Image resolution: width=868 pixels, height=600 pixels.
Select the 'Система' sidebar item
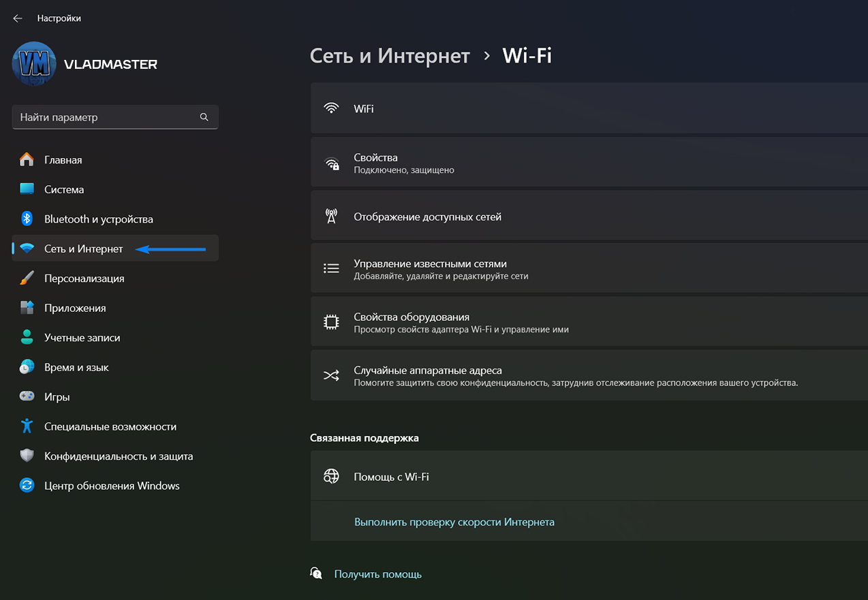coord(64,189)
